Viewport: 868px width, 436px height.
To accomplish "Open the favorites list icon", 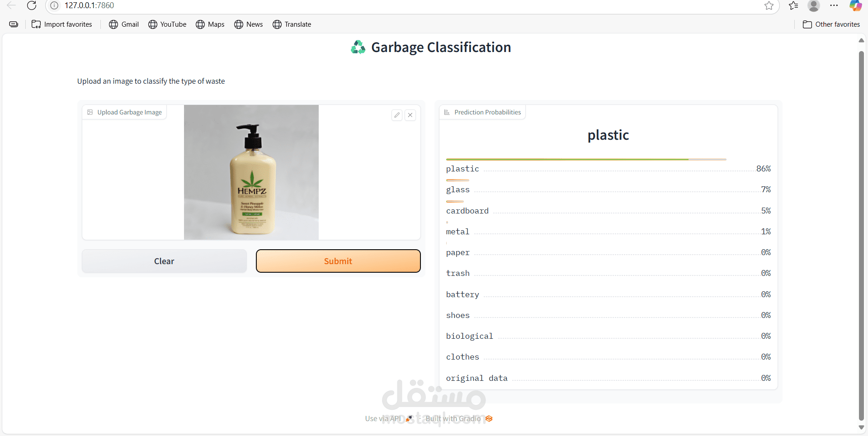I will pyautogui.click(x=793, y=5).
